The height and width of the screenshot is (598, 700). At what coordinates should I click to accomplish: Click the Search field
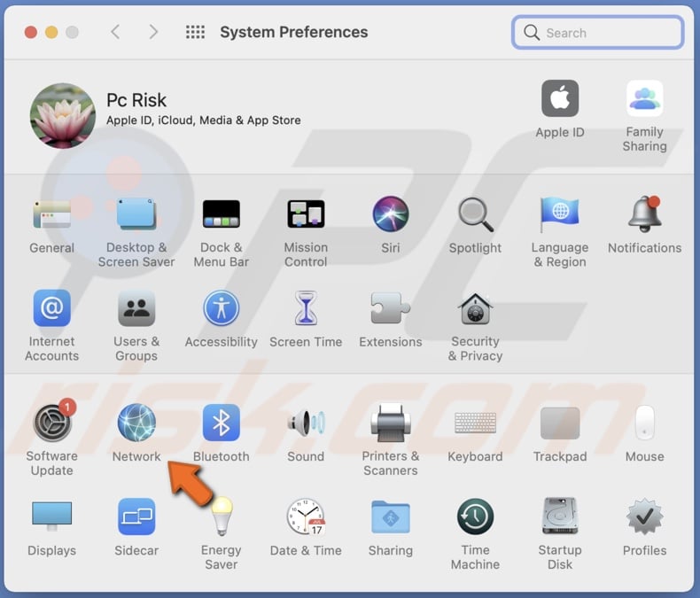[x=598, y=33]
